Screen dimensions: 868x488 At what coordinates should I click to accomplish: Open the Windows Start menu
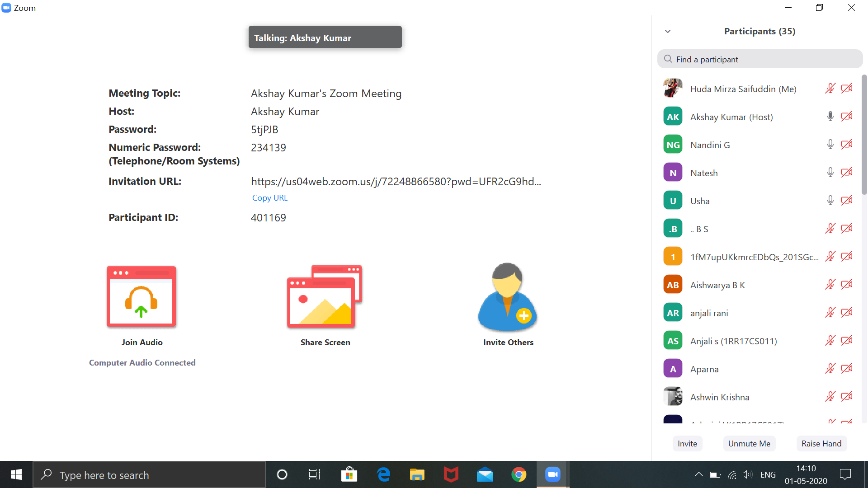pyautogui.click(x=16, y=474)
